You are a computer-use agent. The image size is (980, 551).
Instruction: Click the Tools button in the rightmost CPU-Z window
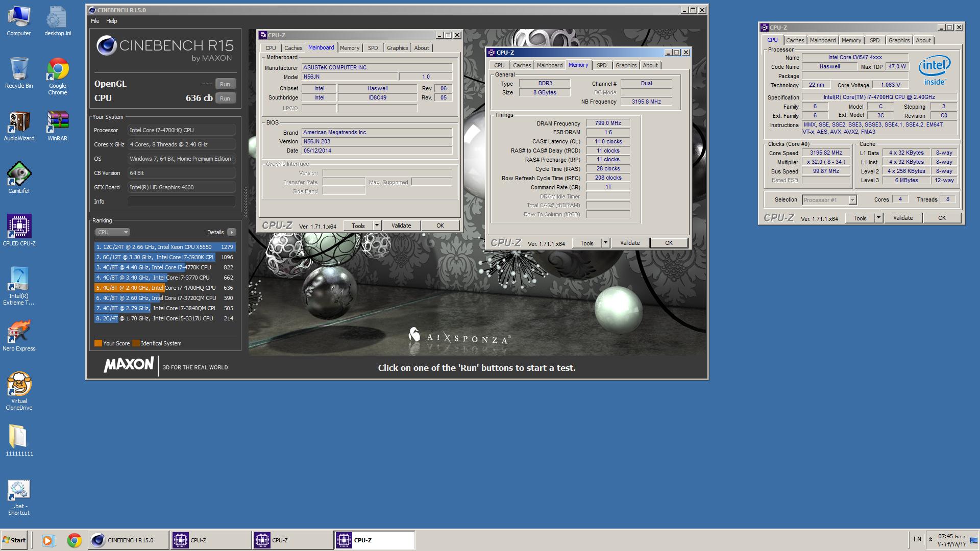tap(860, 218)
